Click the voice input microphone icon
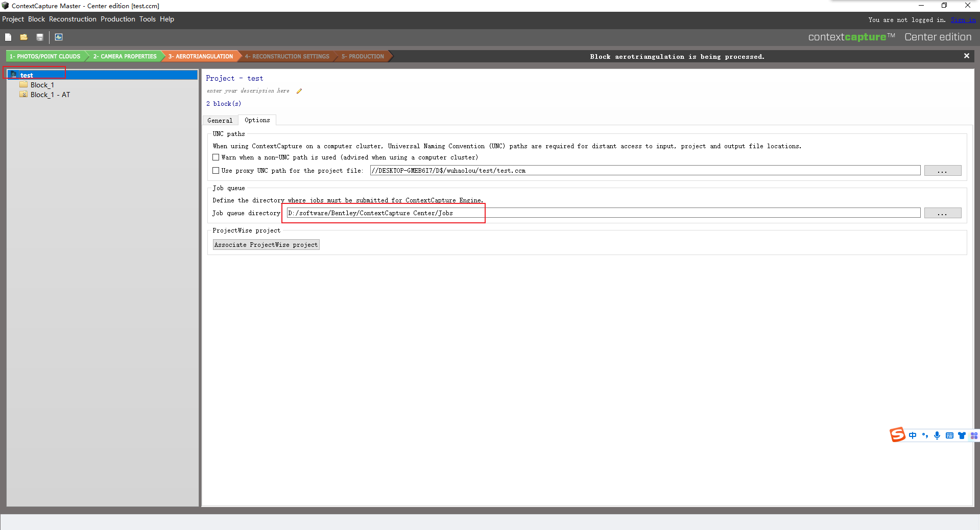Screen dimensions: 980x530 (x=937, y=435)
